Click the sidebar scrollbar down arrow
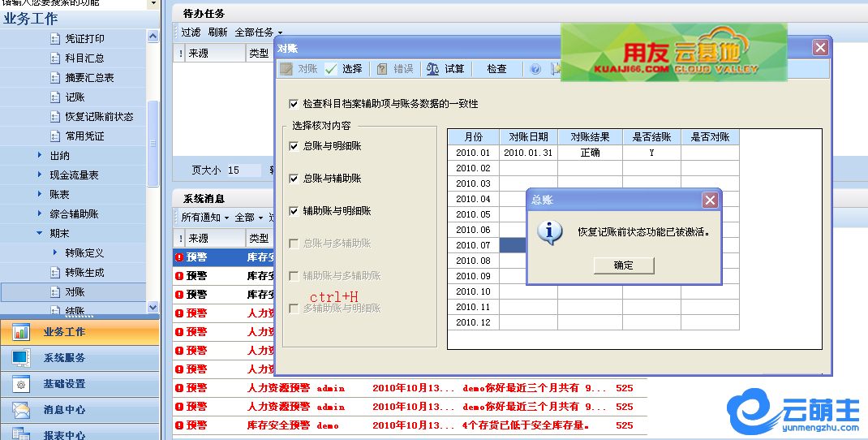Viewport: 868px width, 440px height. pos(153,308)
